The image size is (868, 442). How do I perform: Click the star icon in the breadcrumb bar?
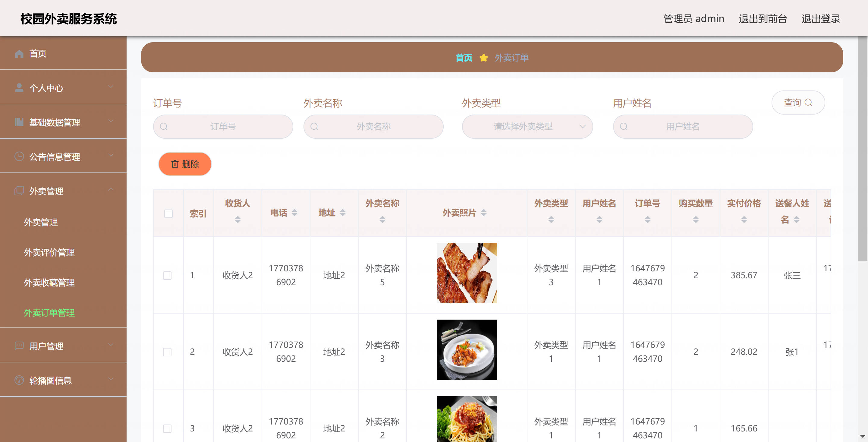tap(483, 58)
